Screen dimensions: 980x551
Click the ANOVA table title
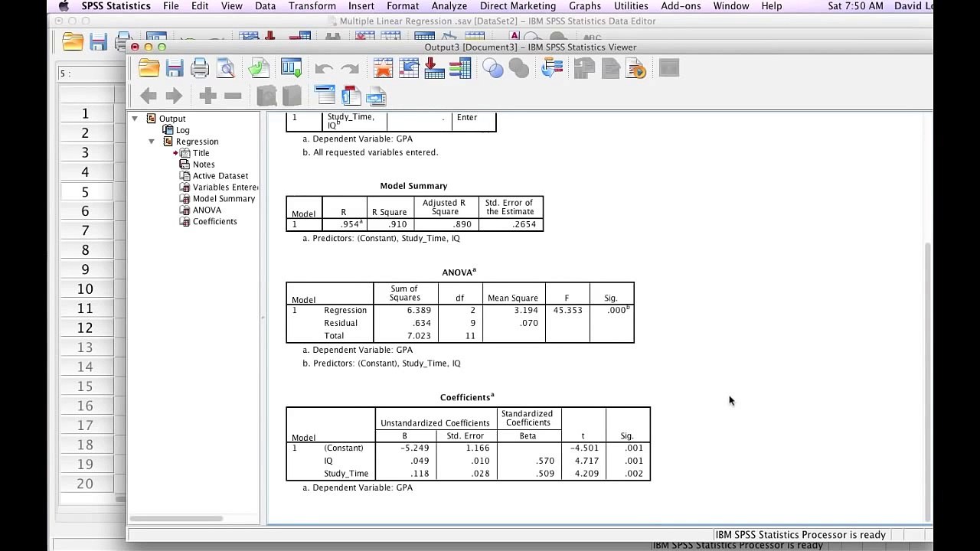coord(459,272)
